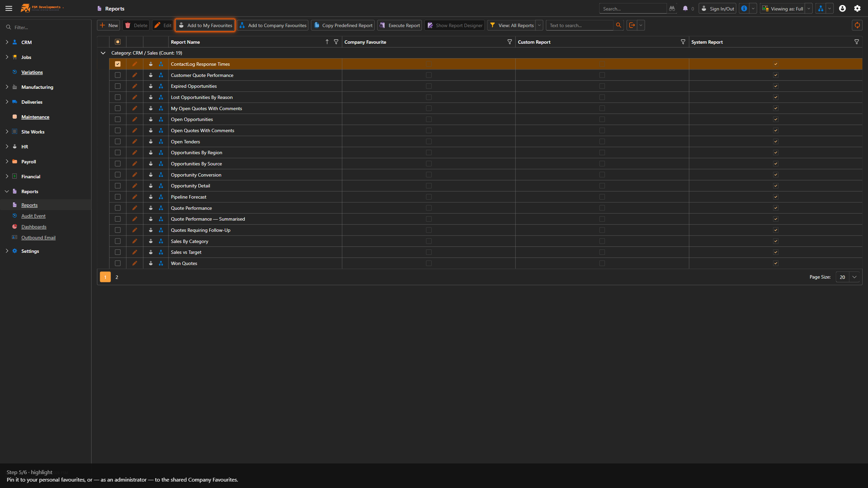Tick the Open Opportunities row checkbox

tap(118, 119)
